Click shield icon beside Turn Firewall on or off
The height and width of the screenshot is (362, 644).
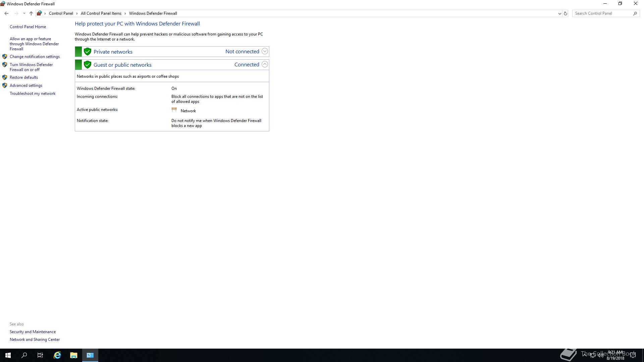pos(5,65)
